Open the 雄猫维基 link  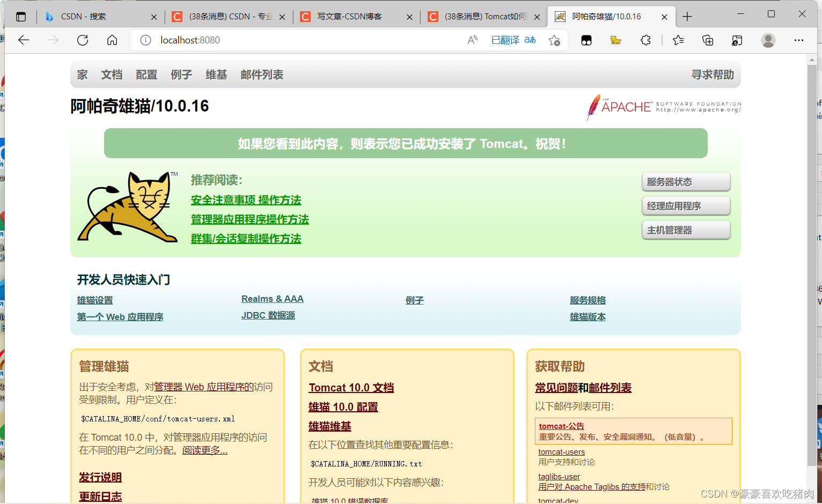click(330, 426)
